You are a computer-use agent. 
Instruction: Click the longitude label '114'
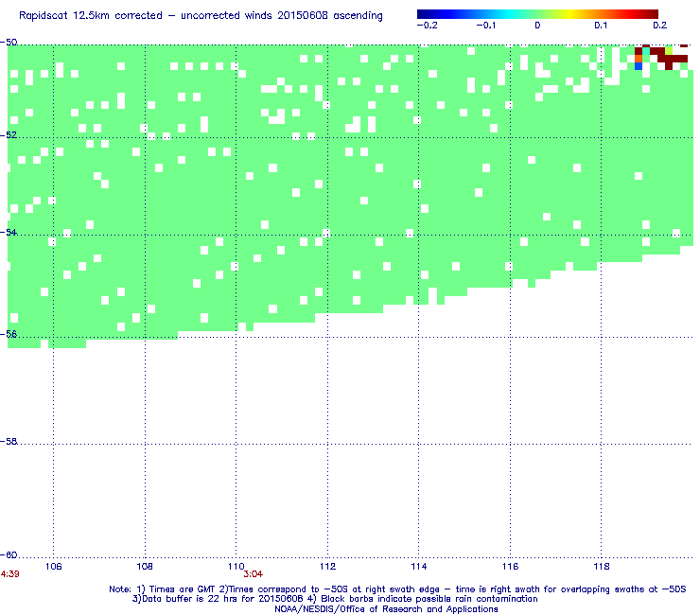[419, 567]
